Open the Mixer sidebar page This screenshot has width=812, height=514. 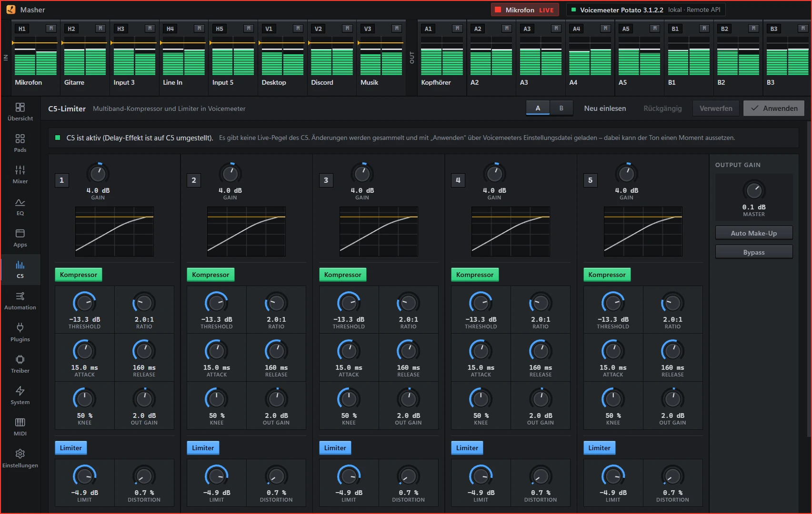pos(20,175)
